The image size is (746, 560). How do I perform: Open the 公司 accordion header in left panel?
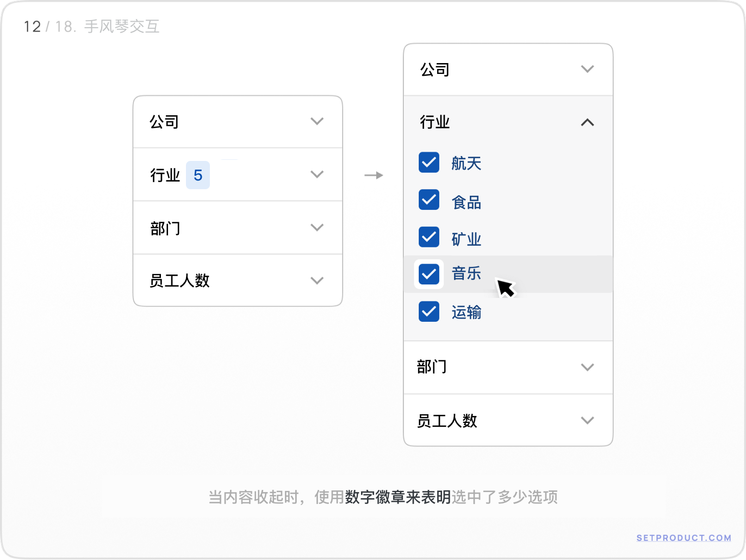tap(238, 122)
